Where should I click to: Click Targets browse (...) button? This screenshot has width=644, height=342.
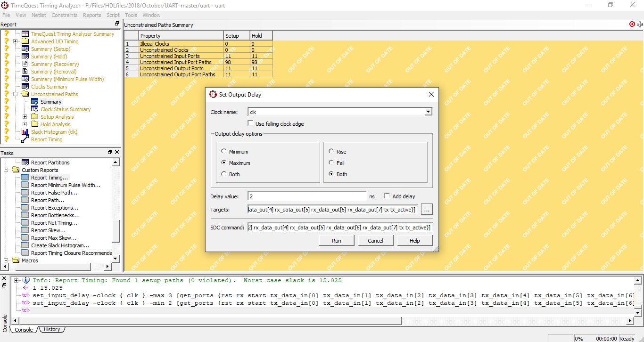[x=426, y=210]
